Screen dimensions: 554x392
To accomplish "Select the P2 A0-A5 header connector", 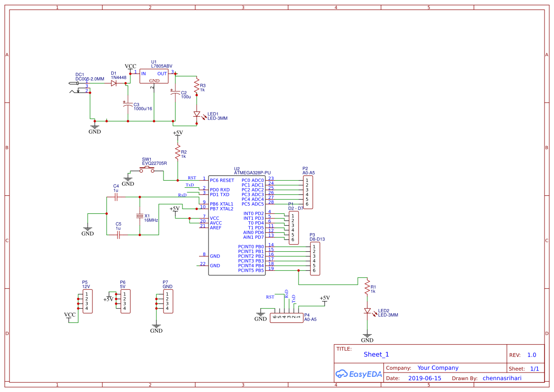I will (308, 192).
